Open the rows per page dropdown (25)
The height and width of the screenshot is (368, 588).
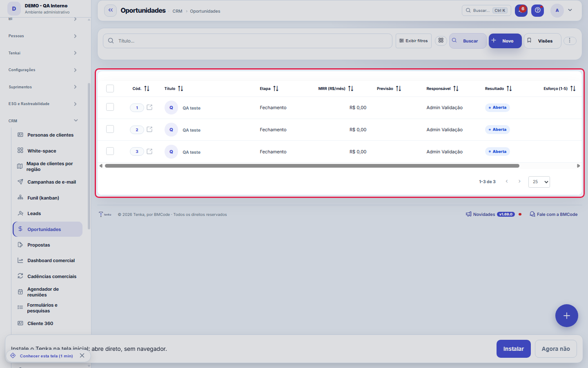point(539,182)
